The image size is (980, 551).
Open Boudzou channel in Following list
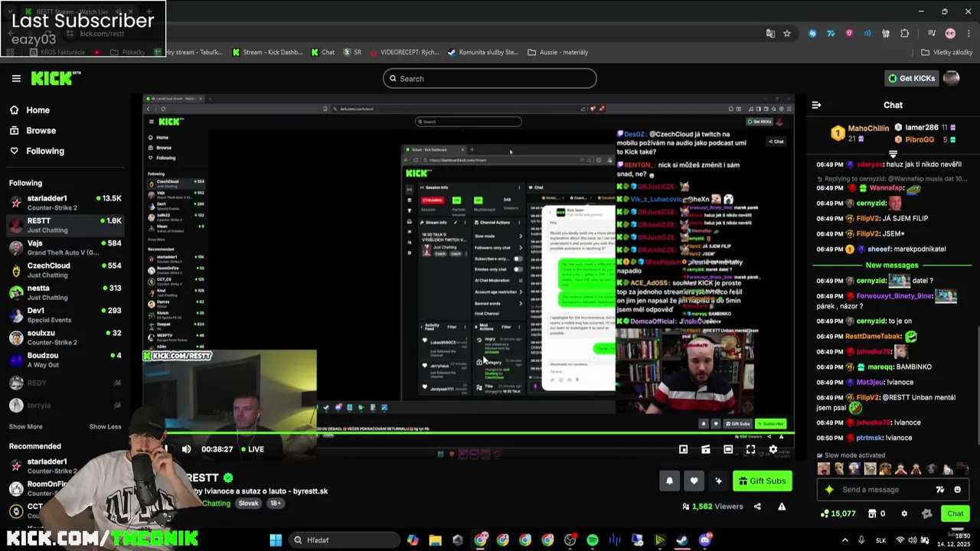click(65, 360)
